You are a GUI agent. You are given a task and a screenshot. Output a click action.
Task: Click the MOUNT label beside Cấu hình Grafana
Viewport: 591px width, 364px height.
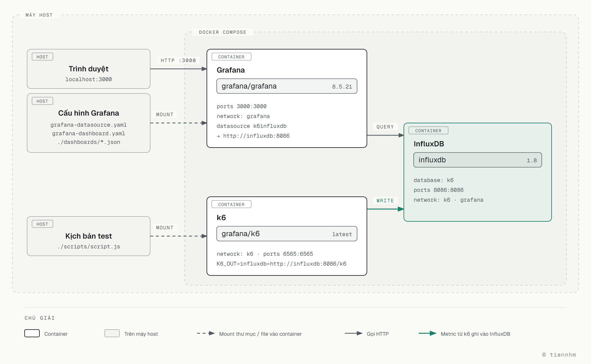[165, 115]
